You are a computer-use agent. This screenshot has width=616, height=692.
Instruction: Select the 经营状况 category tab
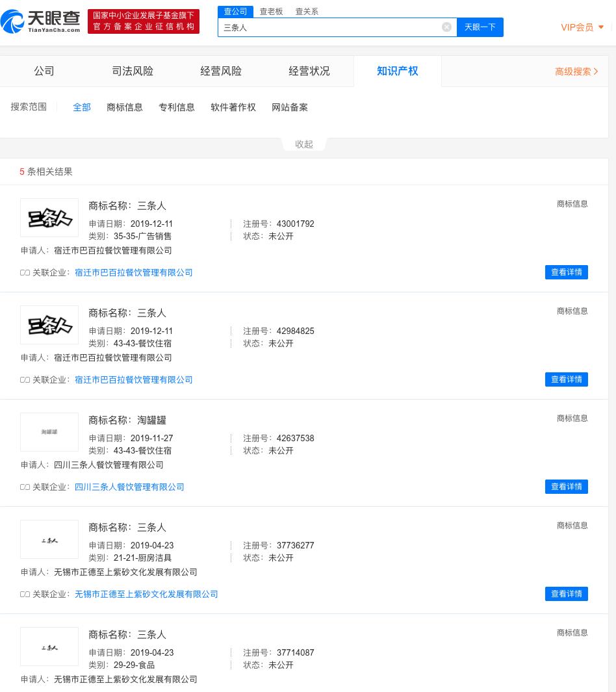pos(309,71)
